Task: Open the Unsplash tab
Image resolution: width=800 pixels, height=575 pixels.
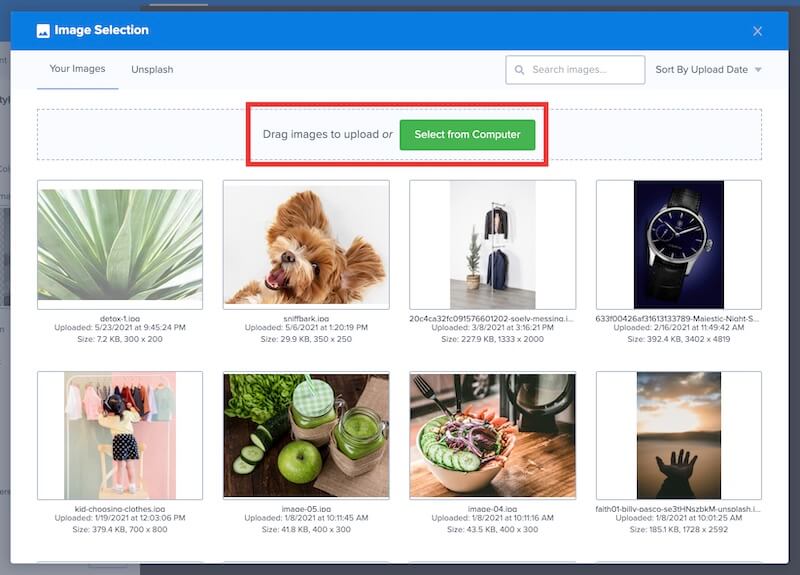Action: [152, 70]
